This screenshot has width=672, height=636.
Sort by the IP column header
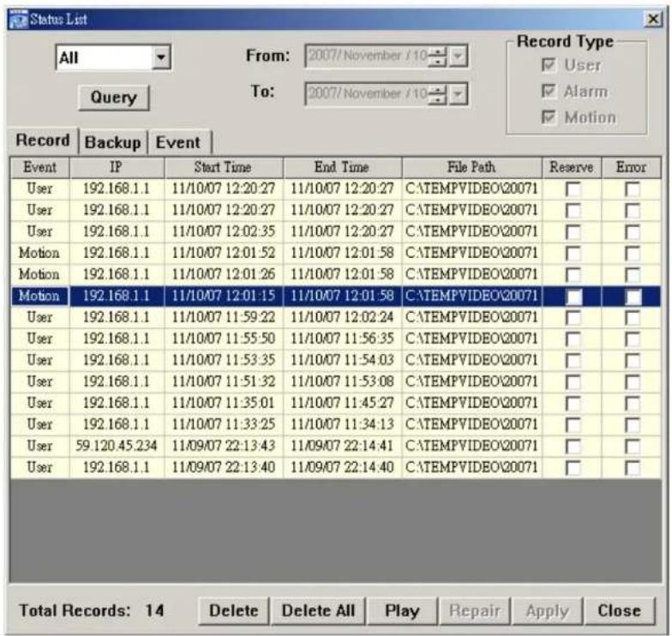click(x=117, y=167)
